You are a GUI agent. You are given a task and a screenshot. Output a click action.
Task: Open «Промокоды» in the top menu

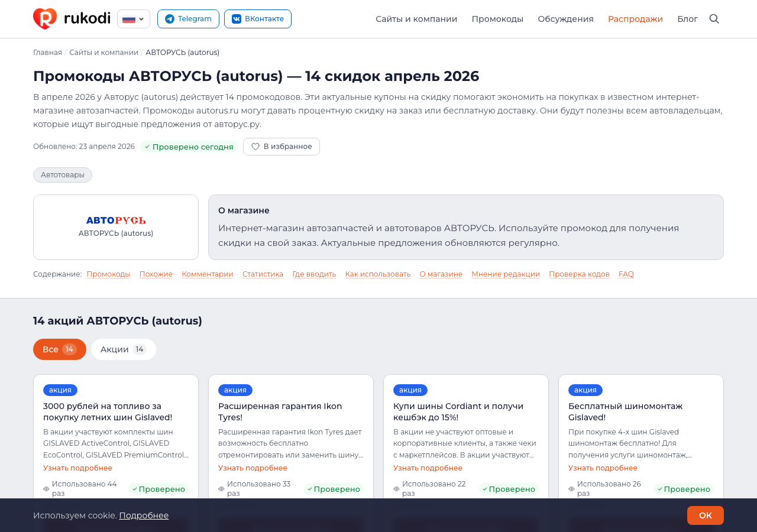(x=497, y=19)
